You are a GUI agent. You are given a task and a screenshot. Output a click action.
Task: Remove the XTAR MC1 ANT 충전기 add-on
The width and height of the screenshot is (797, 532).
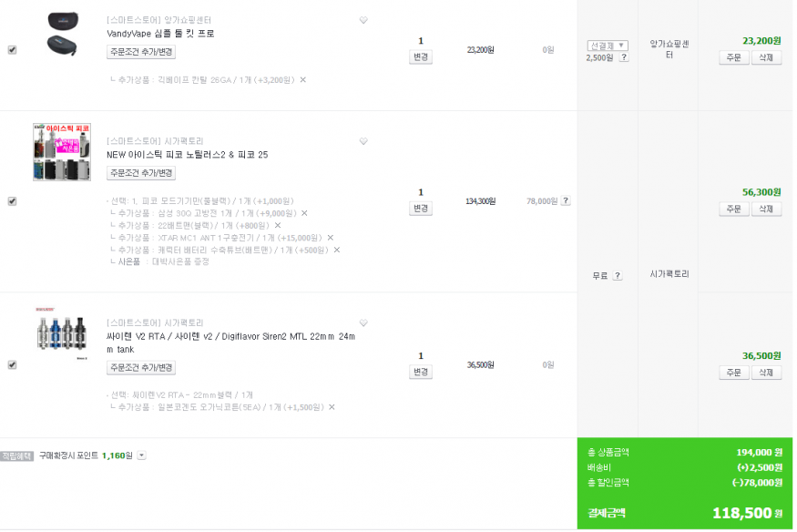[331, 238]
